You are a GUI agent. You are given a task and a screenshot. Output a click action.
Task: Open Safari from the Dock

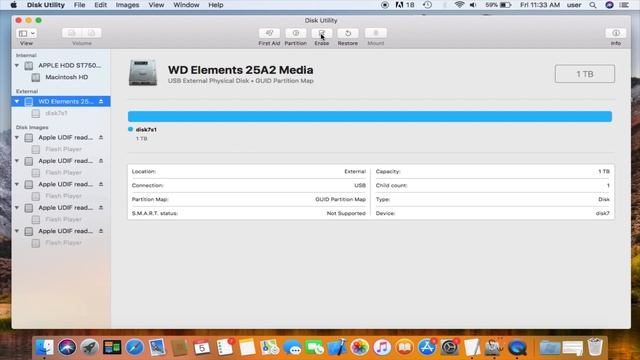pos(134,347)
